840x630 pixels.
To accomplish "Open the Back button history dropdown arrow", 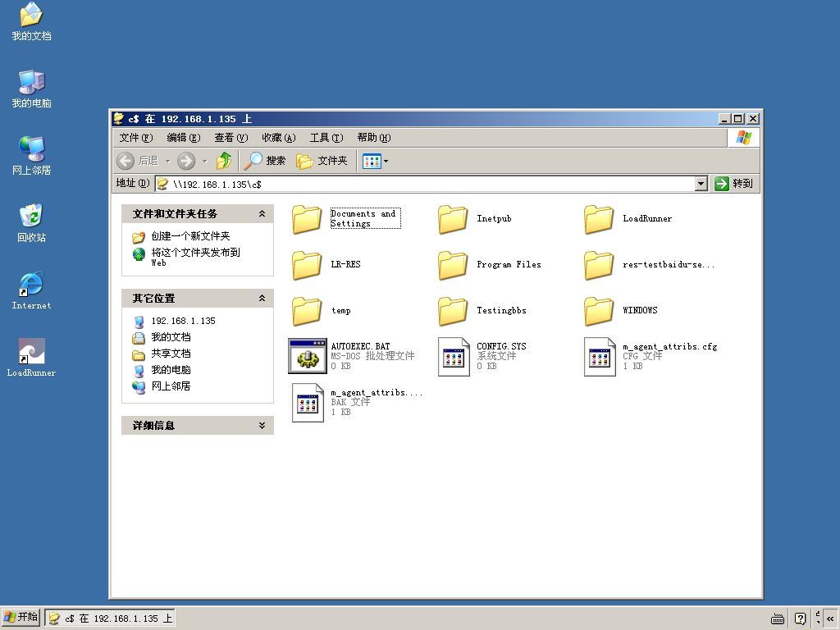I will click(x=167, y=161).
